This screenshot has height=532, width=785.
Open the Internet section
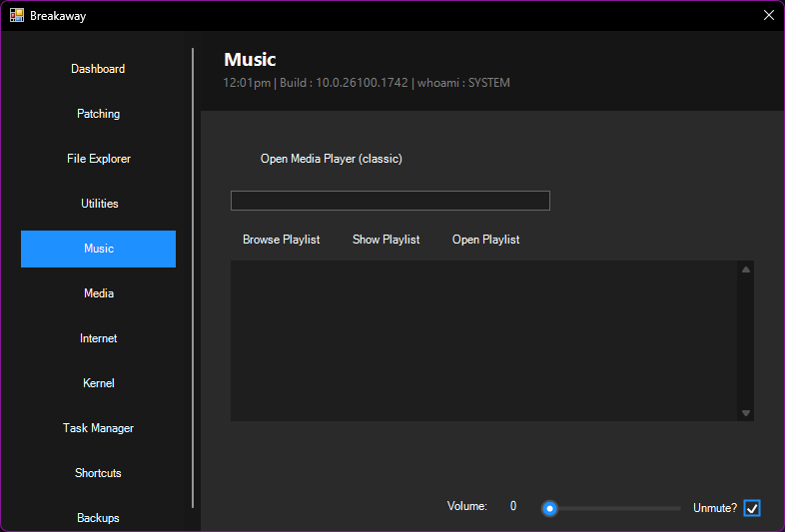pos(98,338)
